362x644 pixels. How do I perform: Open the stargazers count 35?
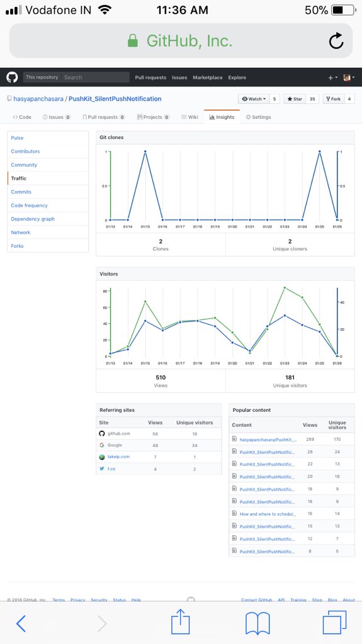click(x=312, y=99)
